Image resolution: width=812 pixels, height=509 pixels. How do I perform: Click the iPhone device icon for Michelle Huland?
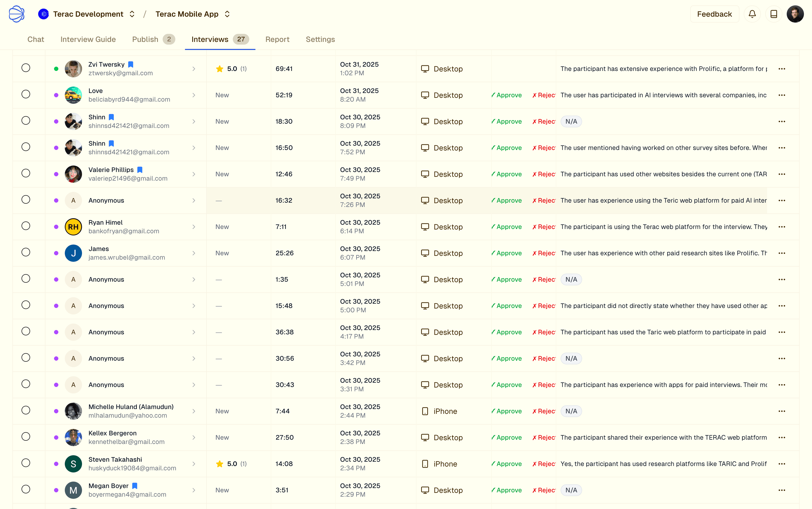pyautogui.click(x=425, y=411)
